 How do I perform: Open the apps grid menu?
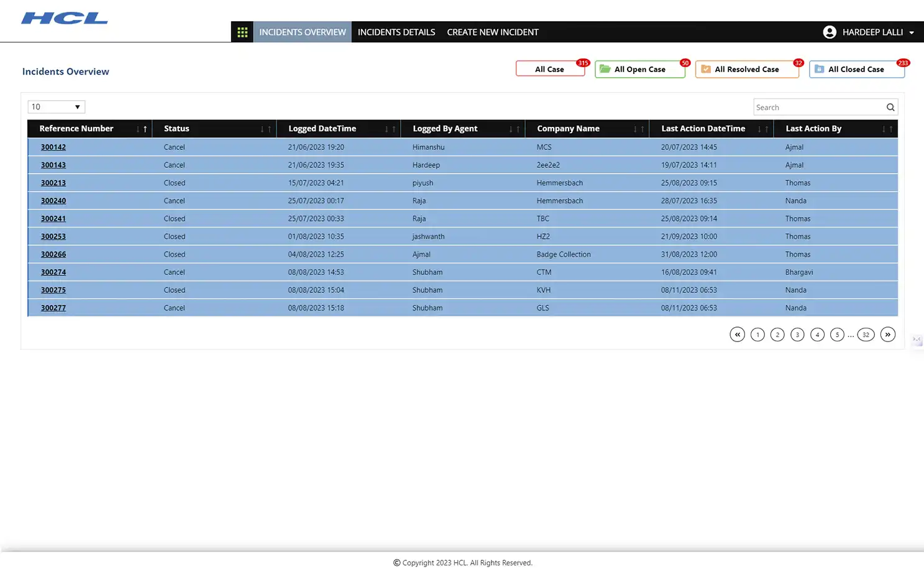coord(242,32)
